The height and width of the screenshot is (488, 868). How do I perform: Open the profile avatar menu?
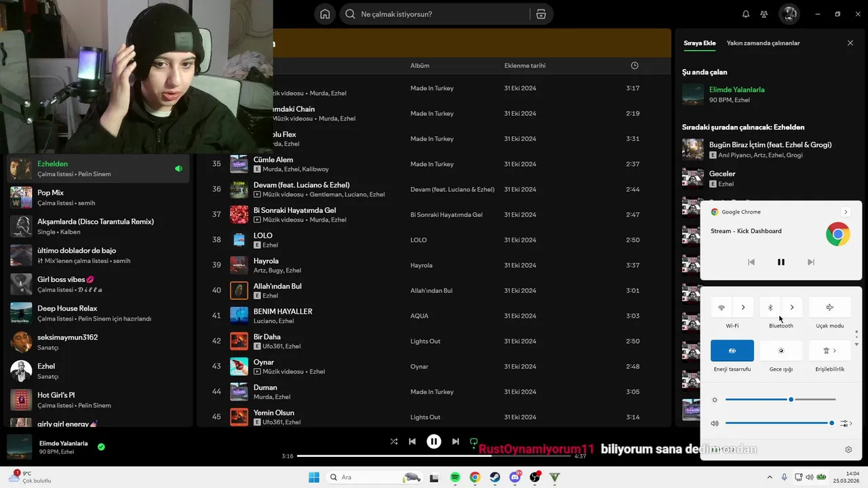(788, 14)
